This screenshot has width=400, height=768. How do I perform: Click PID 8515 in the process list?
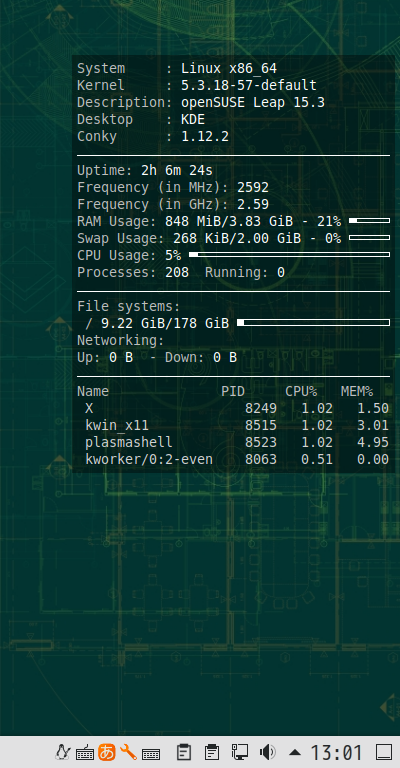(x=260, y=426)
